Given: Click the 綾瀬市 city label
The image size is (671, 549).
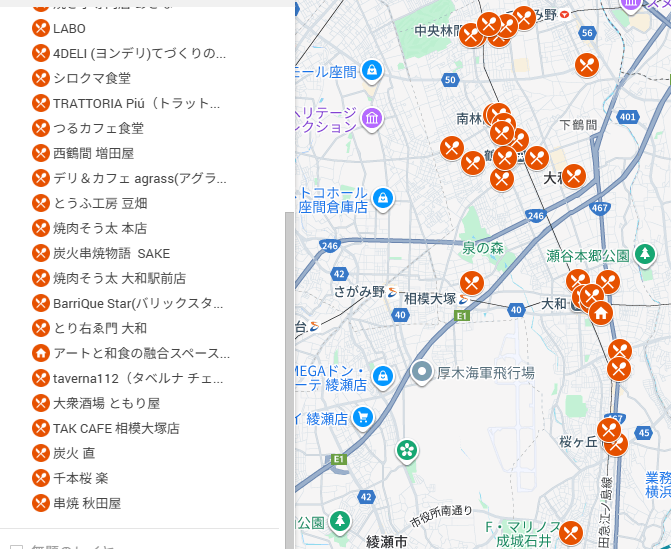Looking at the screenshot, I should coord(386,542).
